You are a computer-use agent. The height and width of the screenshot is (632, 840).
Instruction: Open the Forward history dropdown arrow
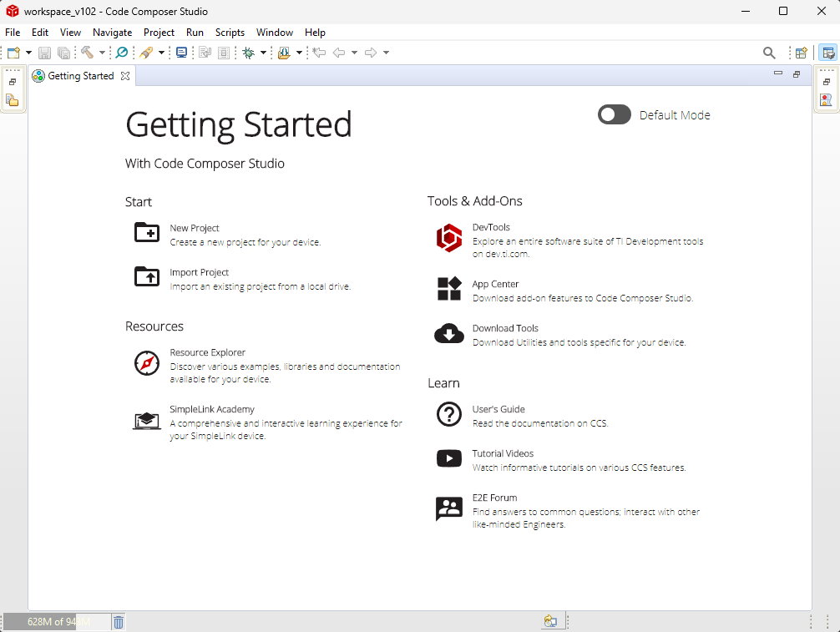[x=386, y=53]
